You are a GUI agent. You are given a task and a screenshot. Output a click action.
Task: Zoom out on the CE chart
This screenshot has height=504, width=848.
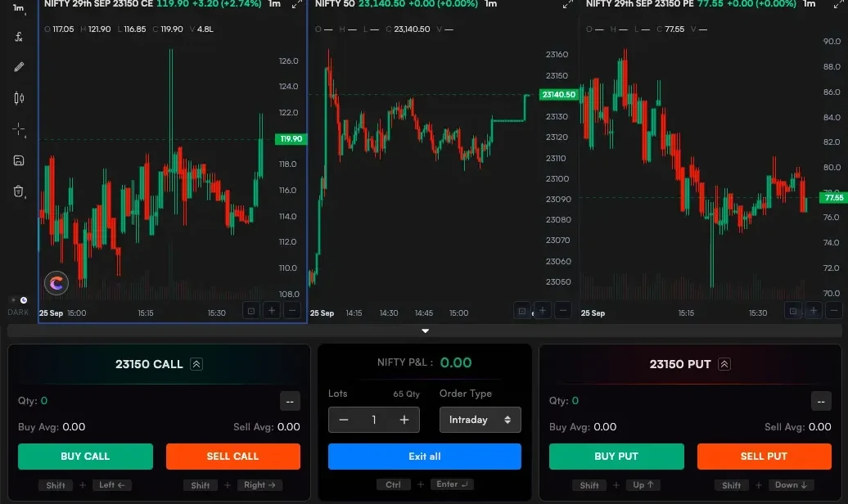292,311
